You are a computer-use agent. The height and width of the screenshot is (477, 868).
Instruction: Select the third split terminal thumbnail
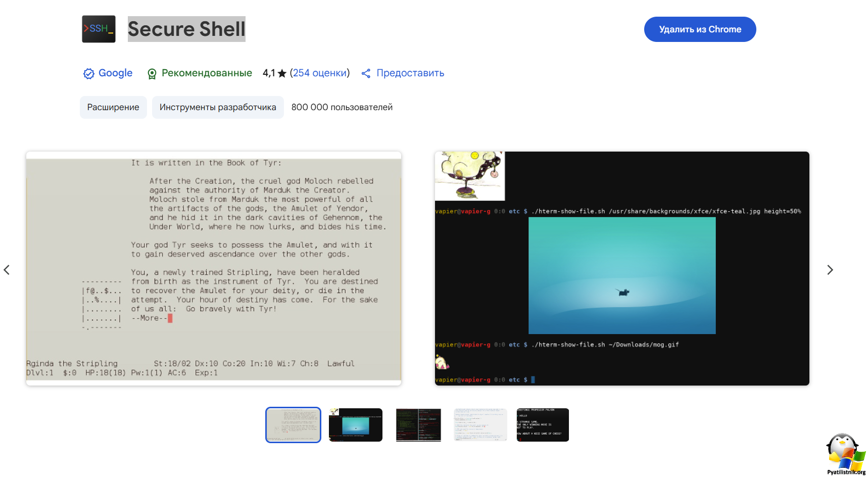click(x=418, y=425)
